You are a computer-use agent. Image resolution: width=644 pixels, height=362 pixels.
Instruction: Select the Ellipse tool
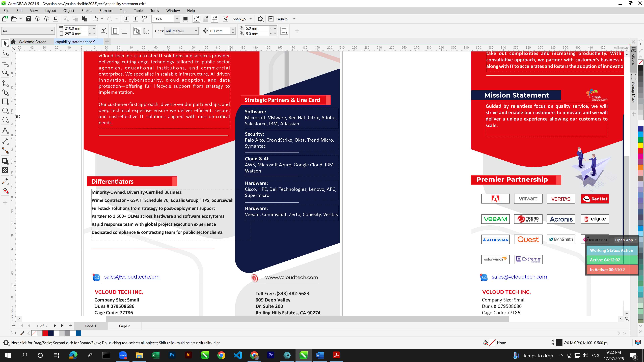pyautogui.click(x=5, y=110)
